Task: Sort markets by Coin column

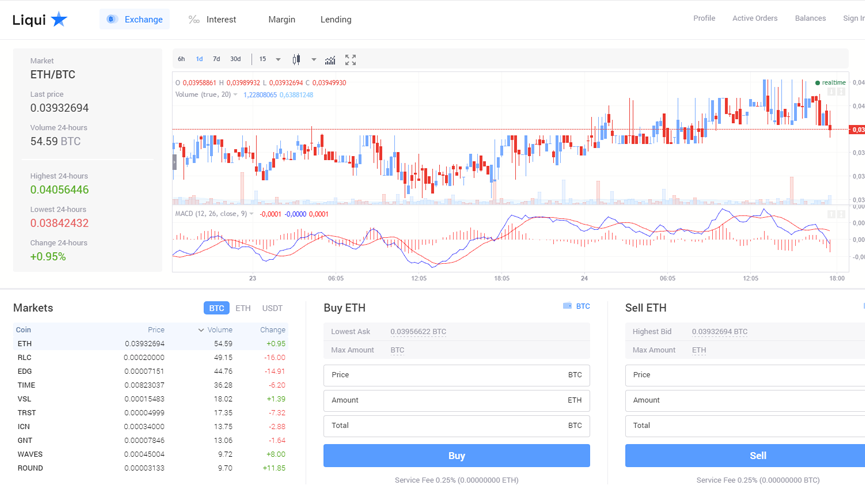Action: pos(23,330)
